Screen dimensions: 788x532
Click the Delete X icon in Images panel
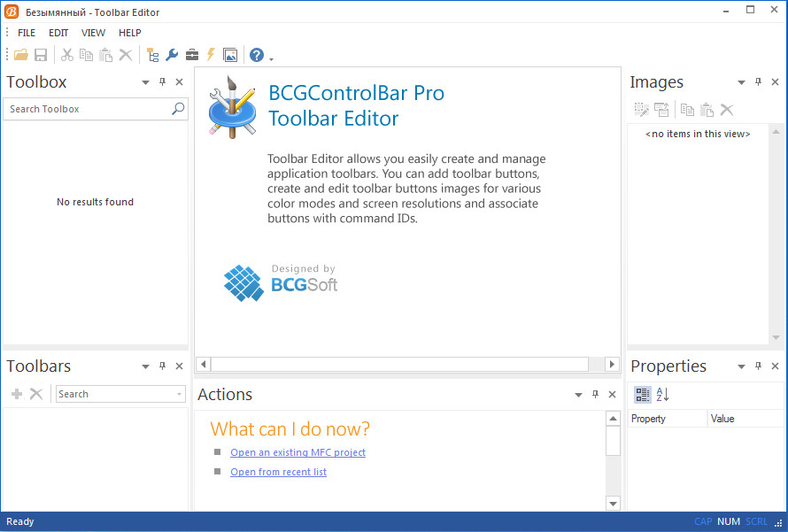coord(727,110)
